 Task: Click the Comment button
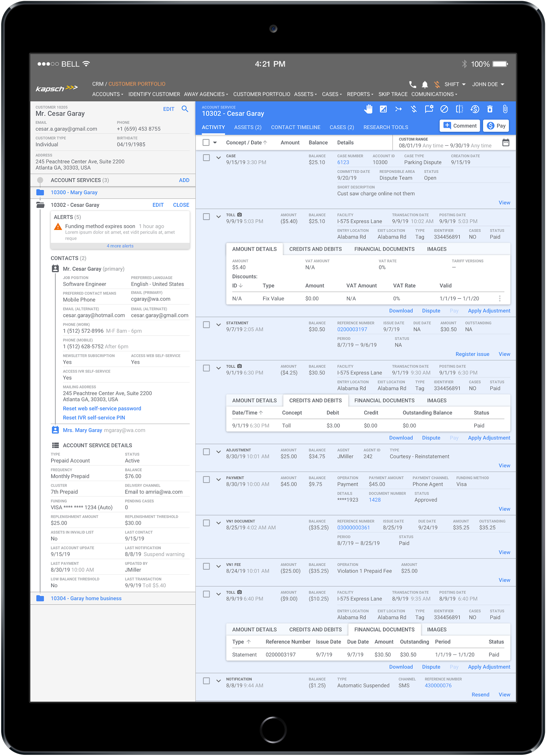click(460, 126)
